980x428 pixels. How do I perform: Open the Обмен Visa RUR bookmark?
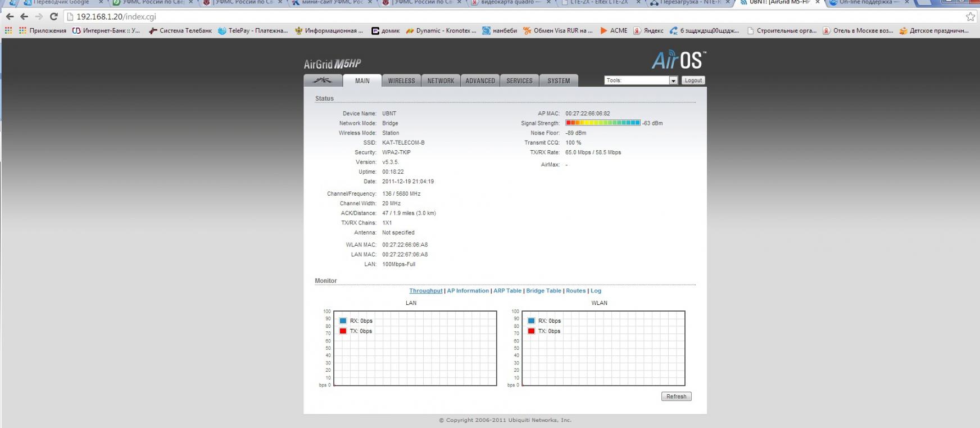[558, 30]
